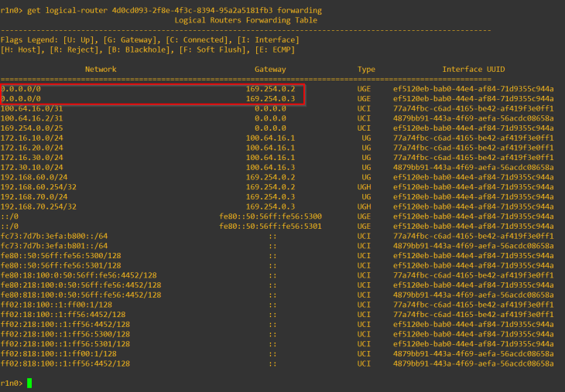Select the 192.168.60.254/32 host route
Screen dimensions: 565x392
pyautogui.click(x=39, y=187)
